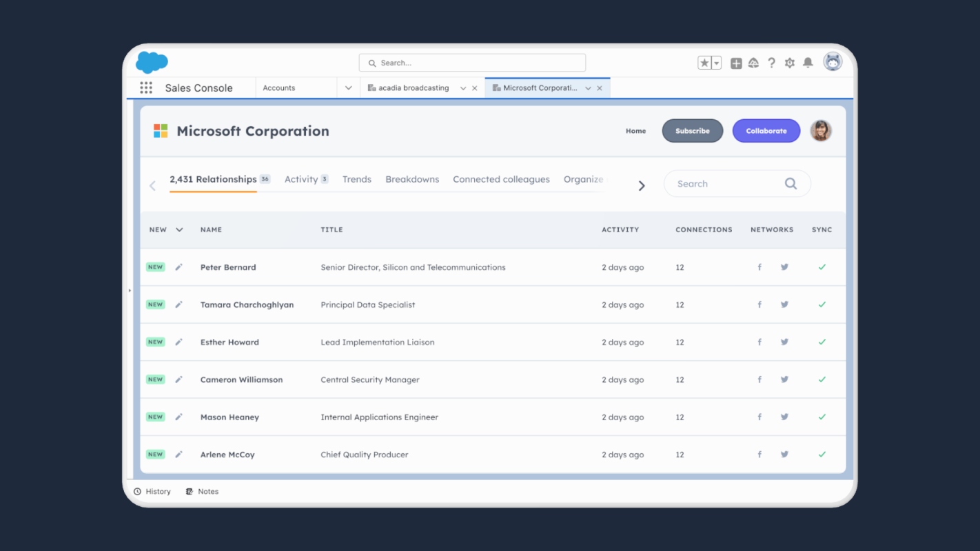Sort by the ACTIVITY column header
The height and width of the screenshot is (551, 980).
pos(620,230)
